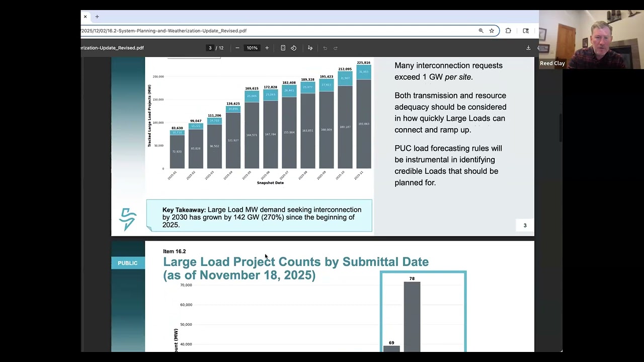This screenshot has width=644, height=362.
Task: Zoom in the PDF with plus button
Action: point(267,48)
